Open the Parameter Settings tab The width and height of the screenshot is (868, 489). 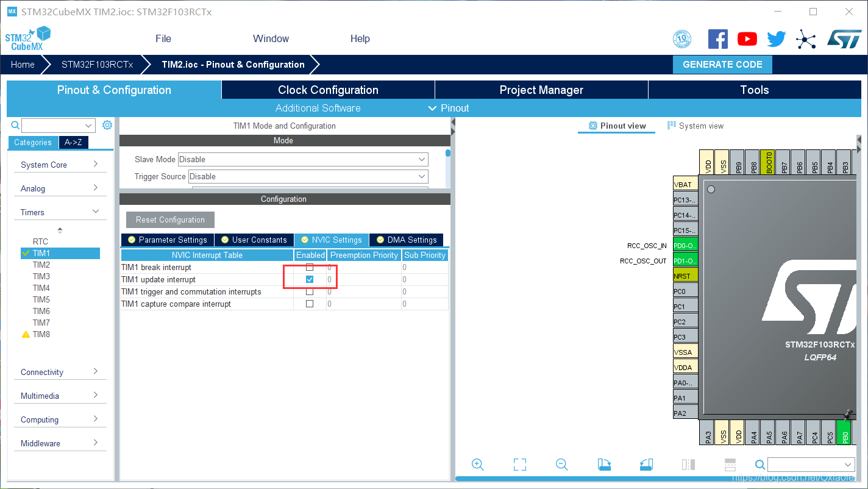pyautogui.click(x=168, y=240)
